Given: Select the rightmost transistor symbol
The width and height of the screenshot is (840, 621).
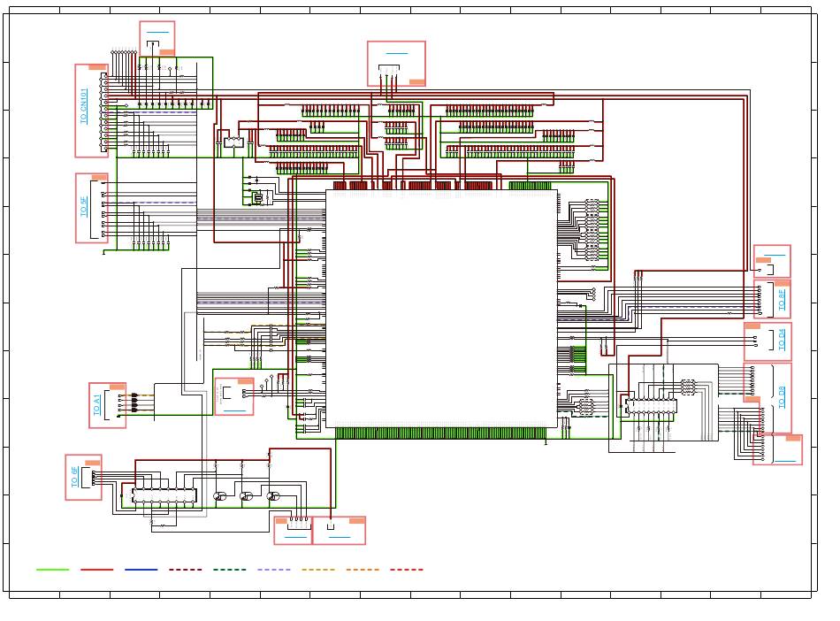Looking at the screenshot, I should click(x=273, y=496).
